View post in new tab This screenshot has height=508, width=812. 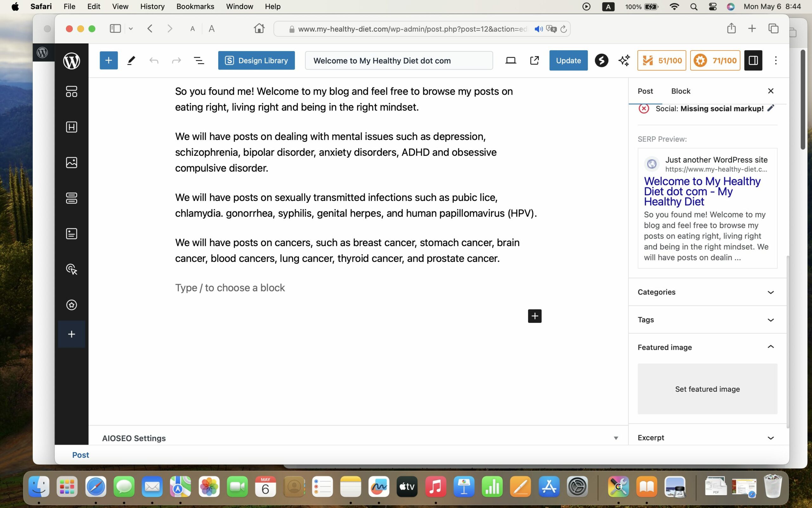point(534,60)
